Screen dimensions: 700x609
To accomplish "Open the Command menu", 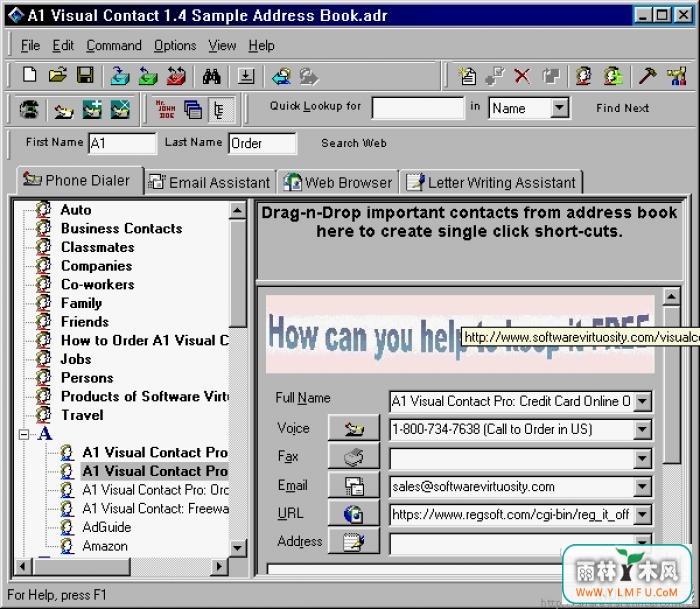I will tap(114, 46).
